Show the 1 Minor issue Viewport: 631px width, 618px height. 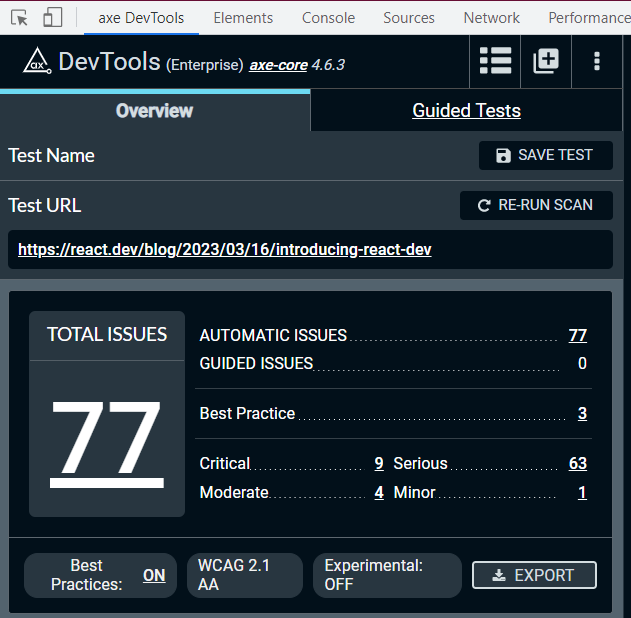pyautogui.click(x=582, y=492)
